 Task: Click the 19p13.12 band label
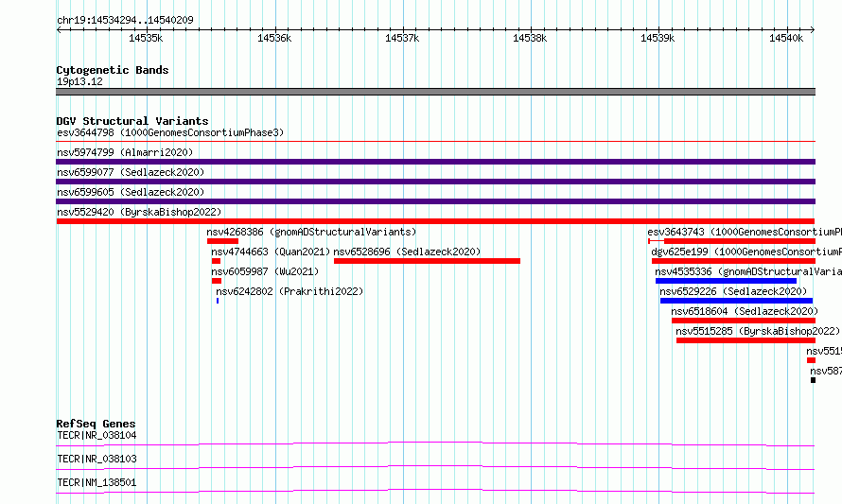(x=79, y=81)
